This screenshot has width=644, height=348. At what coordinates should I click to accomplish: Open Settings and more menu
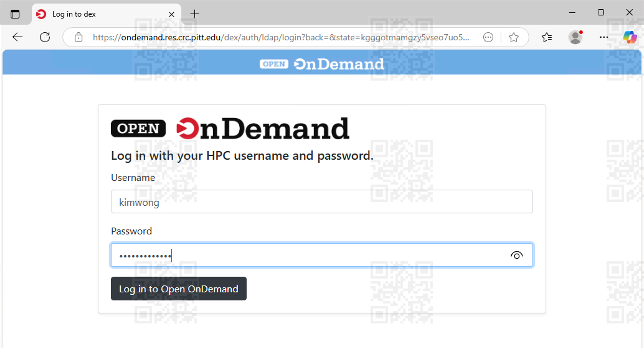click(x=604, y=37)
